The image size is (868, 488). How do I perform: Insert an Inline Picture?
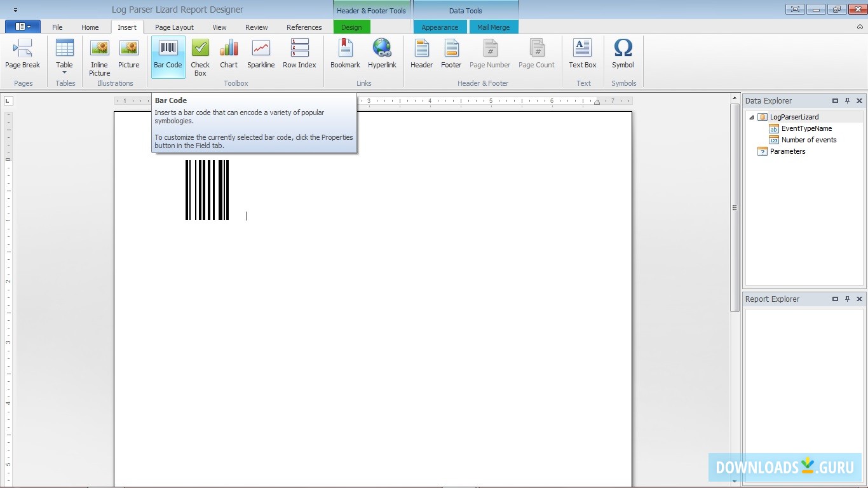[x=100, y=57]
